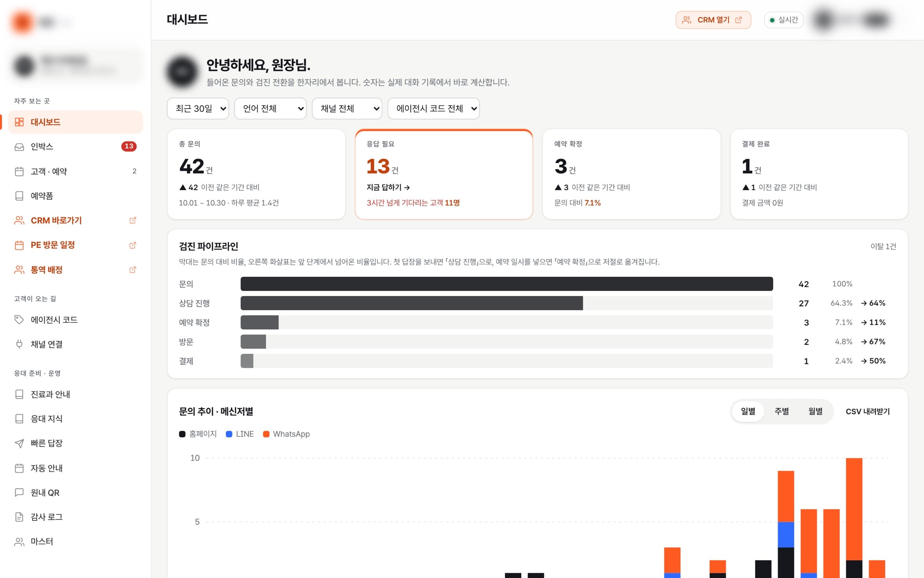
Task: Click the 예약 확정 3건 card
Action: 631,174
